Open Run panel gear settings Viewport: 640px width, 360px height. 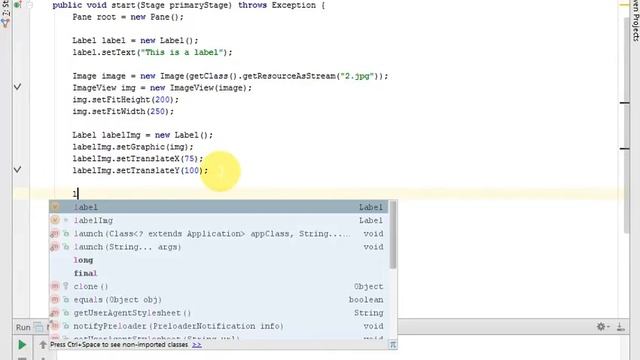click(602, 327)
